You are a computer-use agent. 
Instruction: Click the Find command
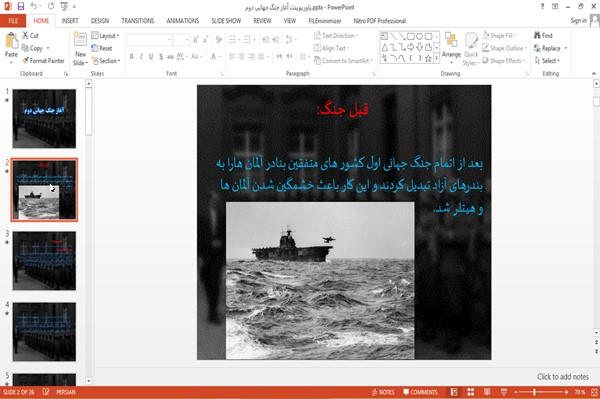tap(543, 36)
